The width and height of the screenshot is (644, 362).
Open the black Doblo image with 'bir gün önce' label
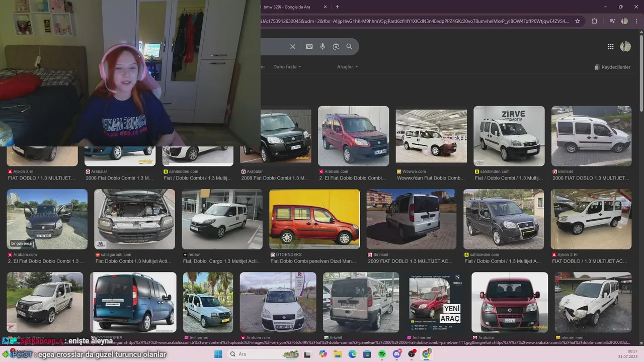(47, 219)
